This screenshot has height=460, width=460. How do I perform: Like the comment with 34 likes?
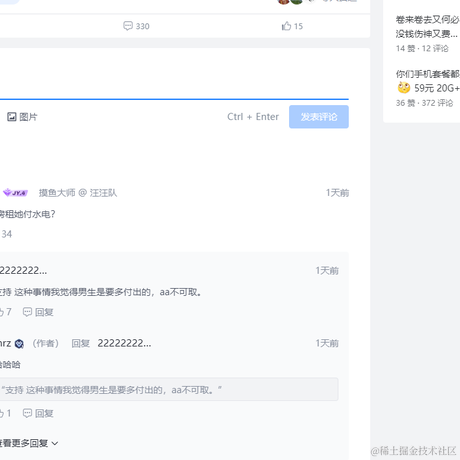click(6, 234)
